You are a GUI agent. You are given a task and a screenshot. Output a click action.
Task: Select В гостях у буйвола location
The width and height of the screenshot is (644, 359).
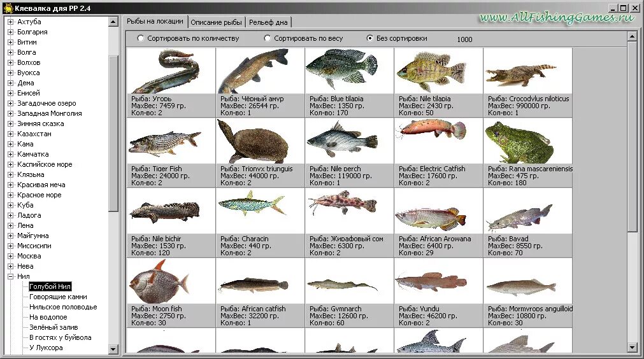(x=61, y=337)
